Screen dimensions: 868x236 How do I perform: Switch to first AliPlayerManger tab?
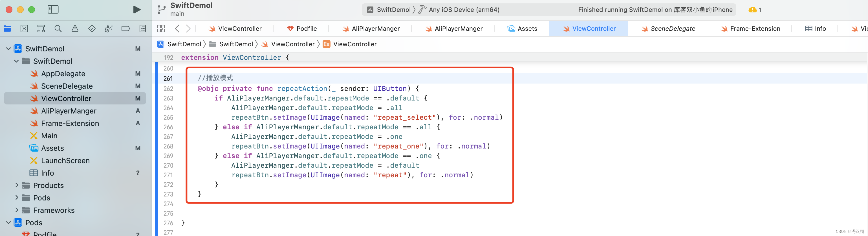[x=371, y=29]
